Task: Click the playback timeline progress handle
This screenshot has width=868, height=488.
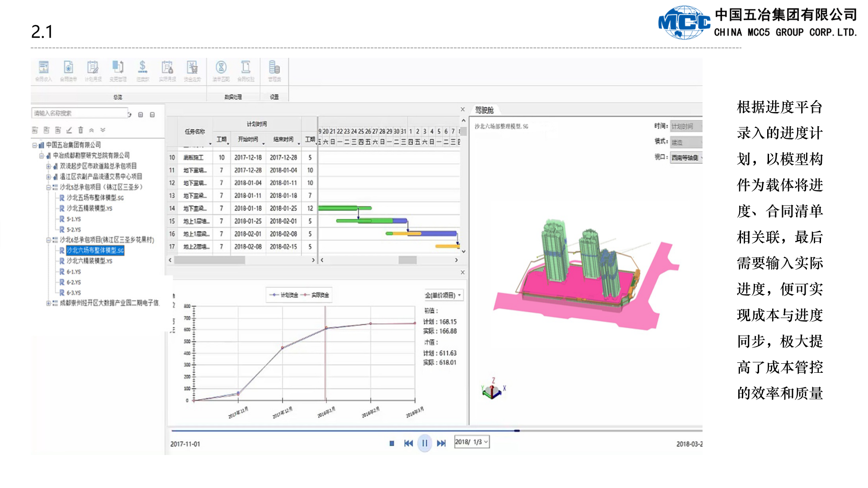Action: [517, 431]
